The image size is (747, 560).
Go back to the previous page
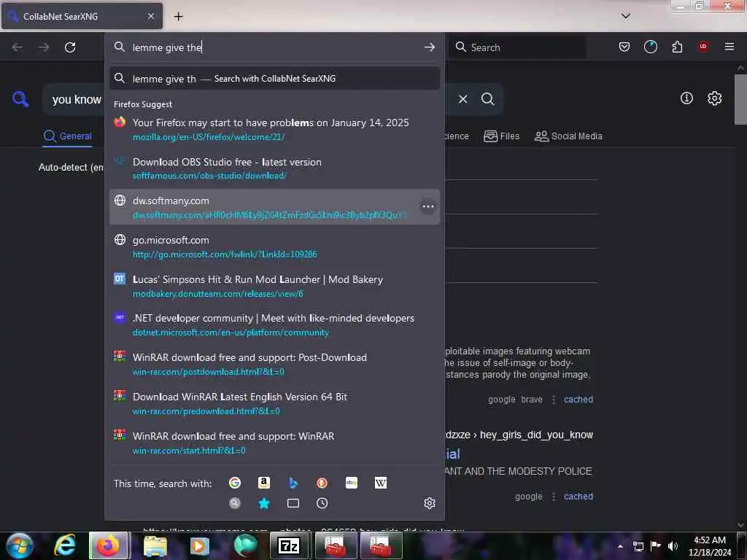(x=18, y=47)
